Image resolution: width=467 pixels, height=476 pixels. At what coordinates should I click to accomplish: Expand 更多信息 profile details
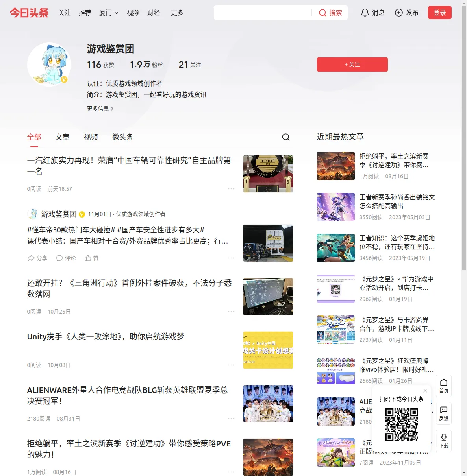point(100,109)
